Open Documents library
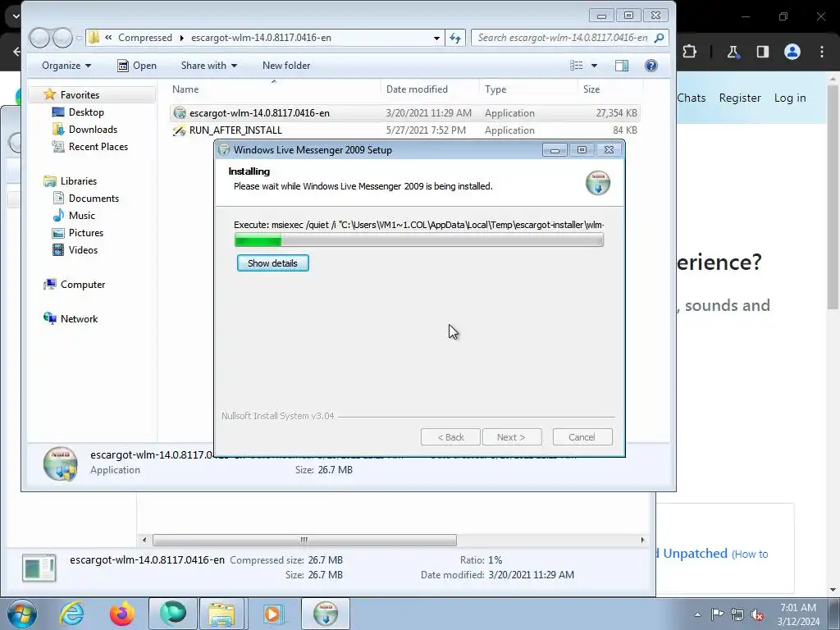 (94, 199)
